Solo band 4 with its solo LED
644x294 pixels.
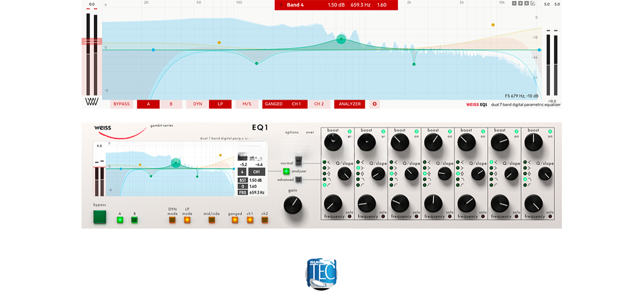click(450, 216)
